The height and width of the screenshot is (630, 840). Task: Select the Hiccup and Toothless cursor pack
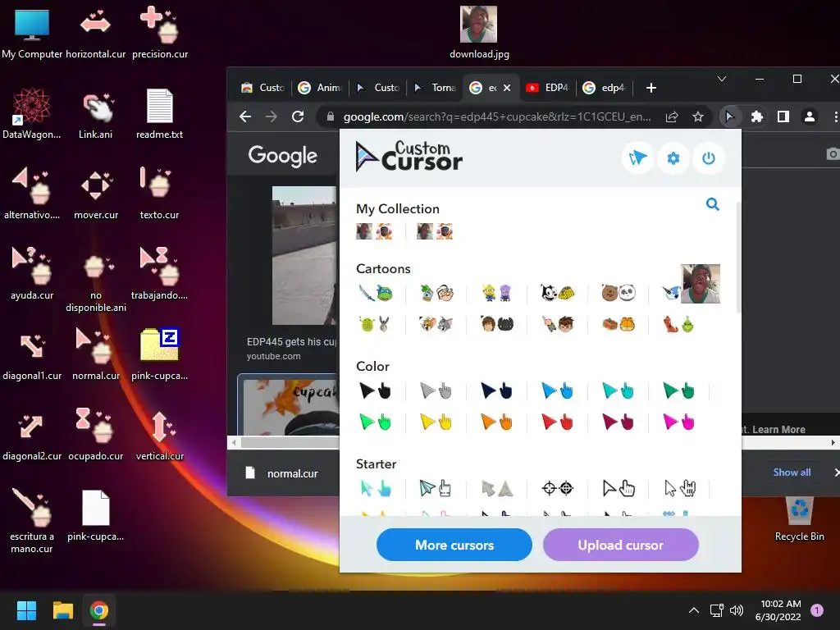coord(496,324)
